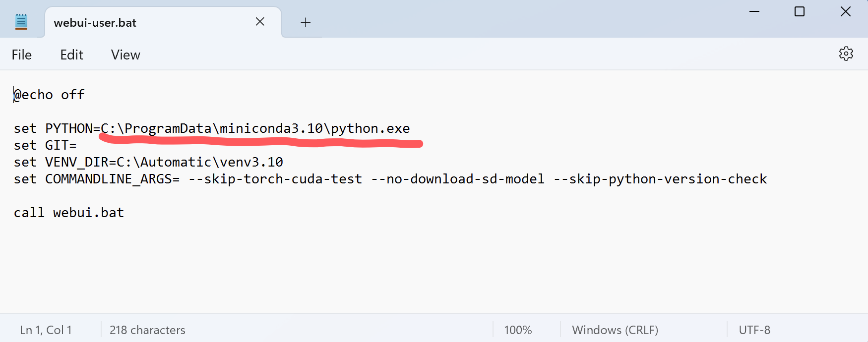Click the Windows (CRLF) line ending indicator
This screenshot has width=868, height=342.
tap(615, 330)
